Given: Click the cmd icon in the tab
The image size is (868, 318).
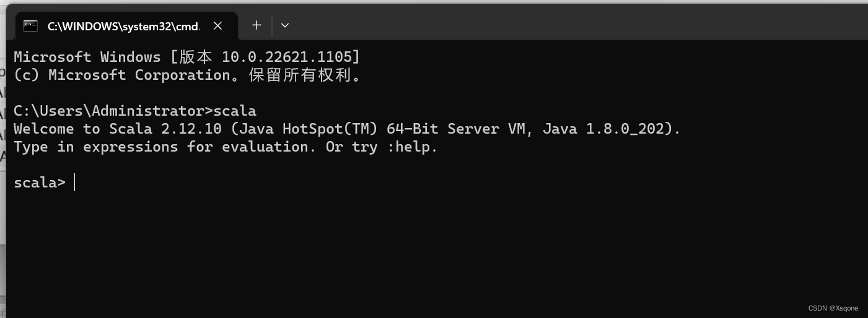Looking at the screenshot, I should (x=30, y=26).
